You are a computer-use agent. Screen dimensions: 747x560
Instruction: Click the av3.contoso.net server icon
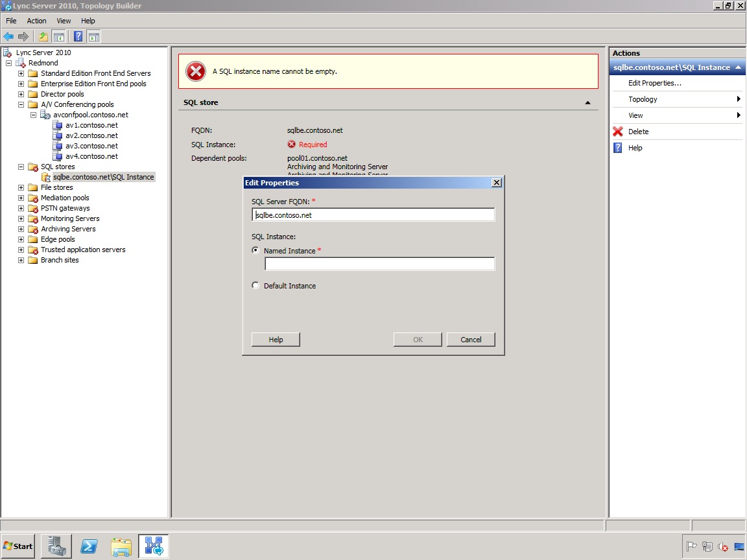(x=57, y=146)
